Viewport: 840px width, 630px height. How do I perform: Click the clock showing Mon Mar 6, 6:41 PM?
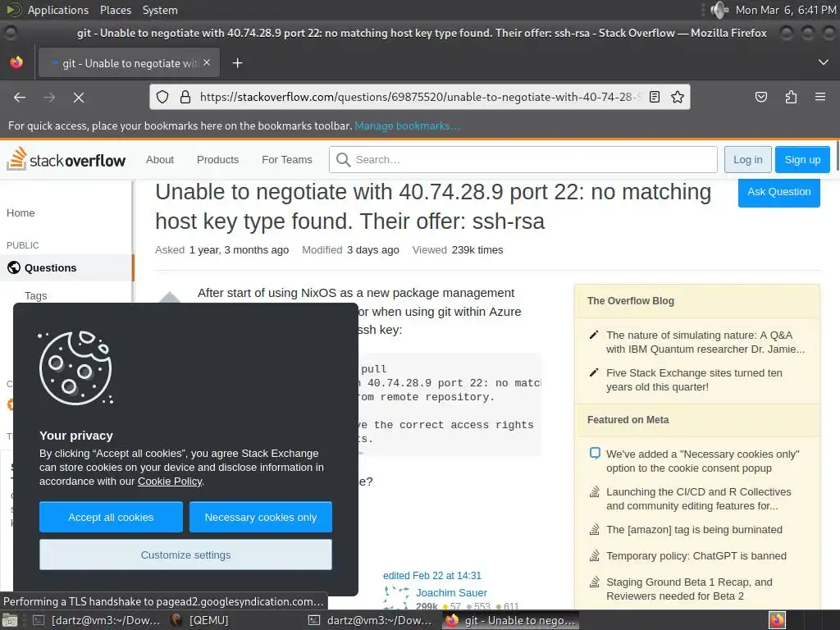click(x=785, y=10)
